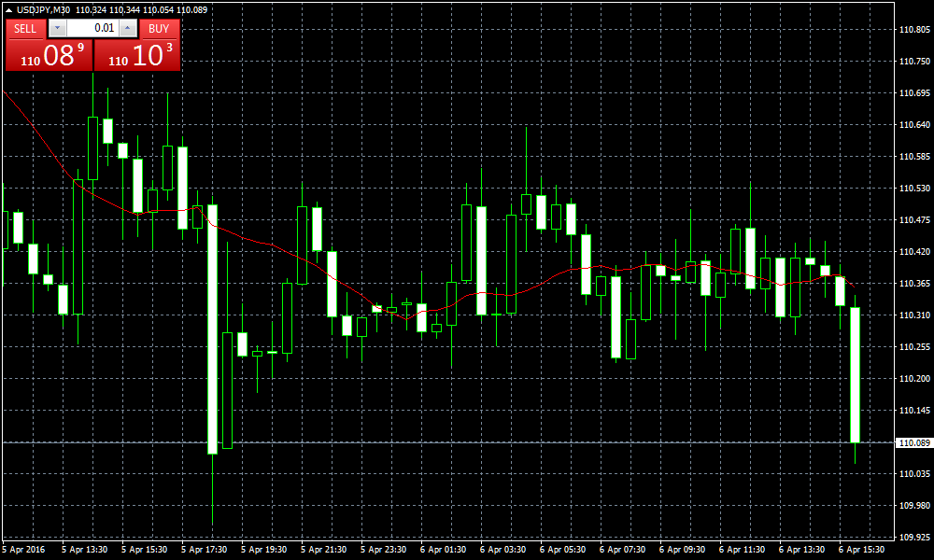Click the 110.310 price axis label

(914, 315)
